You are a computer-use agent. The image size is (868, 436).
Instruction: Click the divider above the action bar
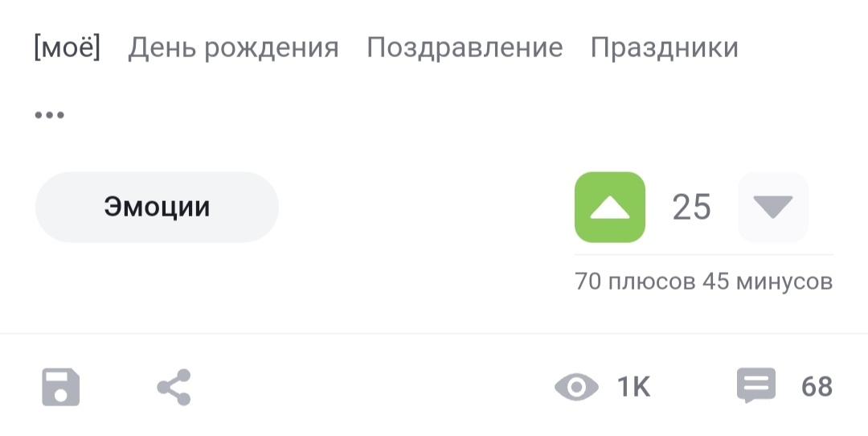[x=434, y=333]
